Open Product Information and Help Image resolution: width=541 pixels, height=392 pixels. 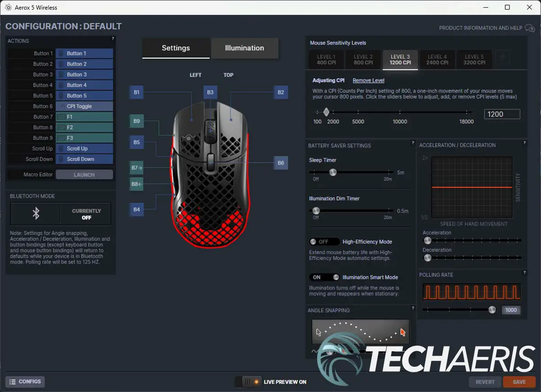pos(481,28)
